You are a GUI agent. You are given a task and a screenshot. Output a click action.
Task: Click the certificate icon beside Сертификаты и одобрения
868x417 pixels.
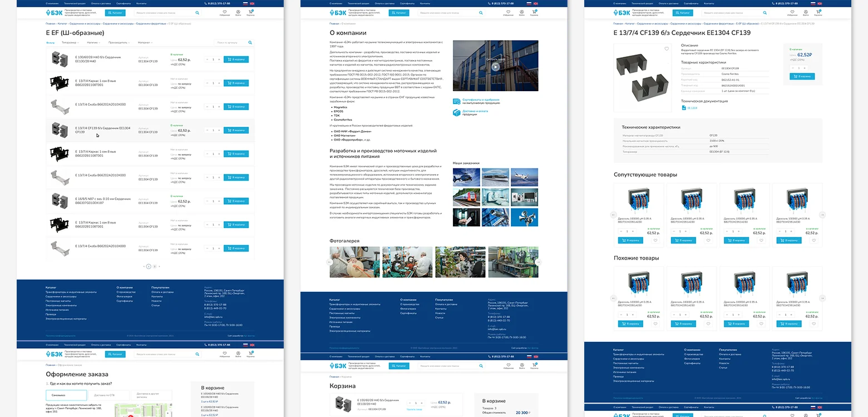click(x=457, y=101)
